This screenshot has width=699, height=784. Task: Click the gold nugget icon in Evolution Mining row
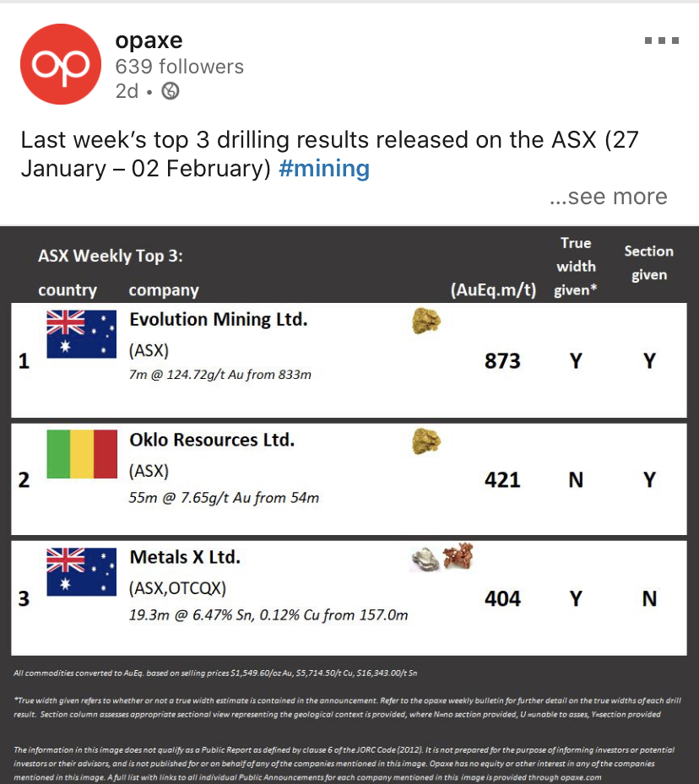pos(426,321)
